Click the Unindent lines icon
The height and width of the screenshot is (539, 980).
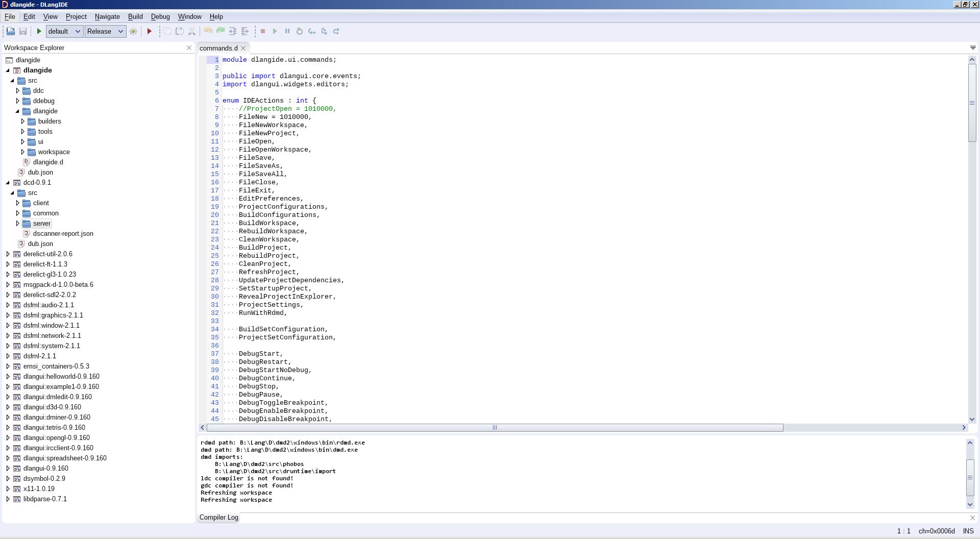pyautogui.click(x=245, y=31)
